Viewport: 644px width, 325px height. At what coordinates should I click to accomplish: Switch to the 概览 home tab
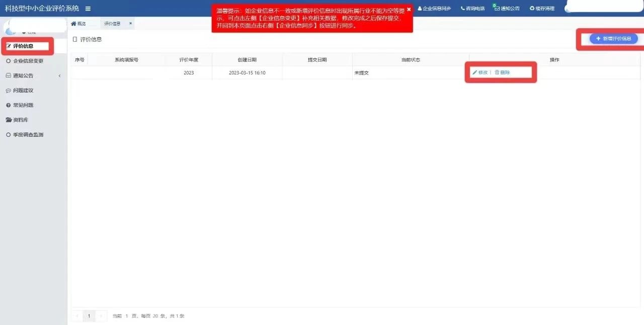(x=78, y=24)
